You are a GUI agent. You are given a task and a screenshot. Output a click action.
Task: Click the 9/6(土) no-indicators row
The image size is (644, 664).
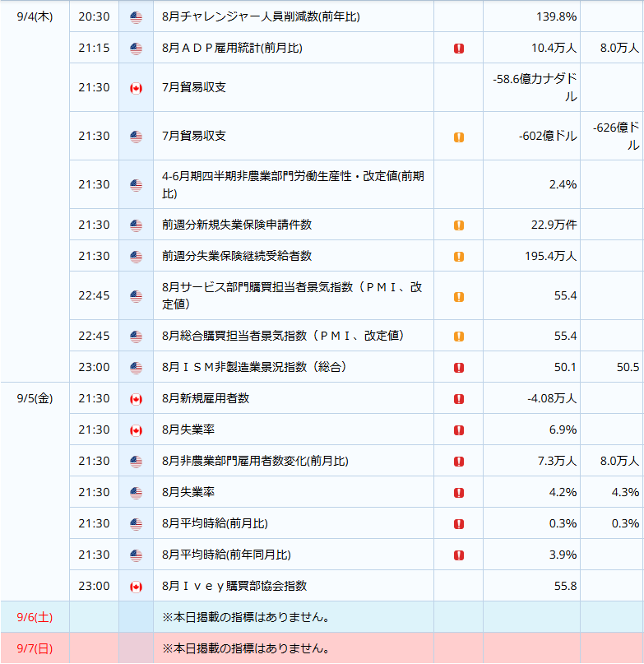(322, 617)
